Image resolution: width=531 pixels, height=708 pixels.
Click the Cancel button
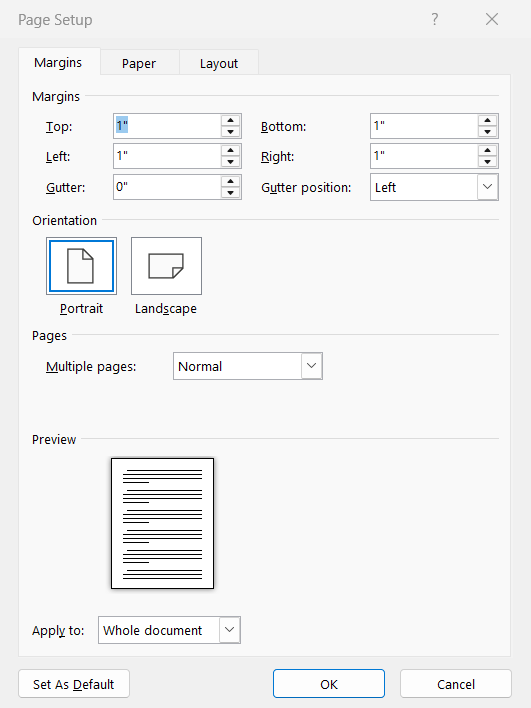coord(456,684)
